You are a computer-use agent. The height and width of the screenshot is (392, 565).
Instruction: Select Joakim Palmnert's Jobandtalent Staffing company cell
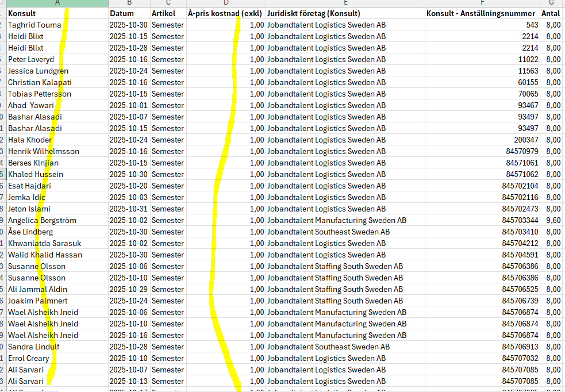pos(345,301)
